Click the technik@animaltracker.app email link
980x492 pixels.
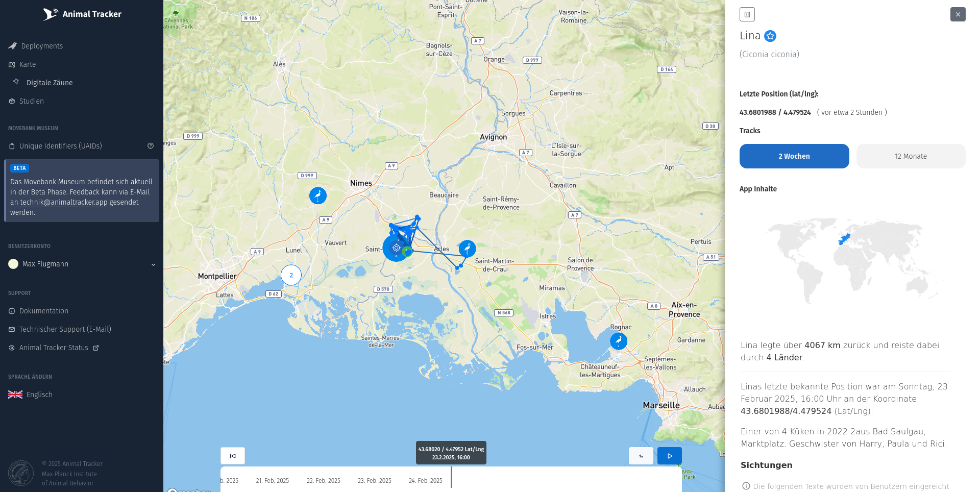[x=64, y=202]
